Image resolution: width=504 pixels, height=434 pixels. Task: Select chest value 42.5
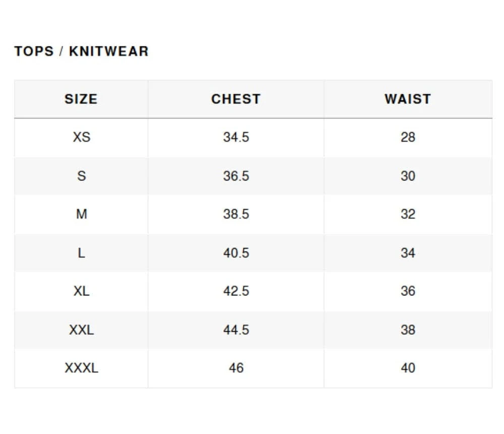(236, 291)
